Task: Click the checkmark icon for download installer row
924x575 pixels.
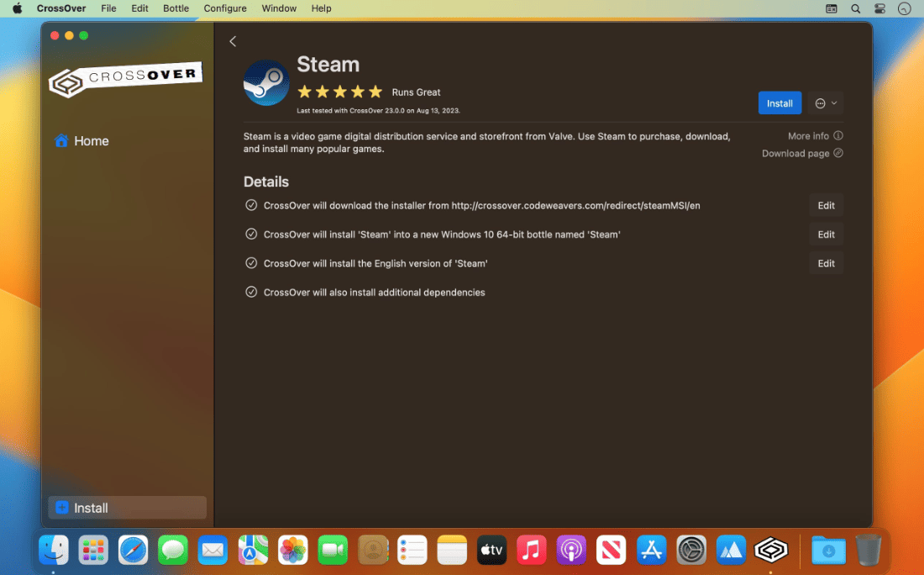Action: click(251, 205)
